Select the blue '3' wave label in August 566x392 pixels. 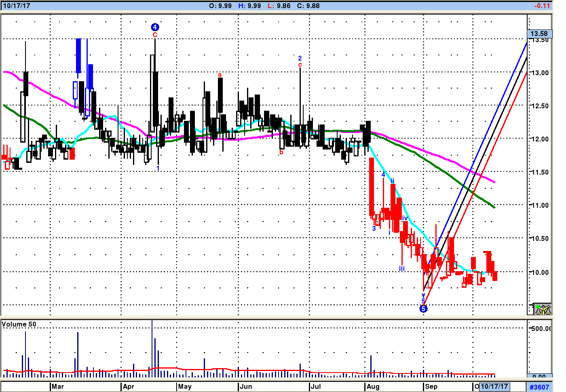coord(374,228)
